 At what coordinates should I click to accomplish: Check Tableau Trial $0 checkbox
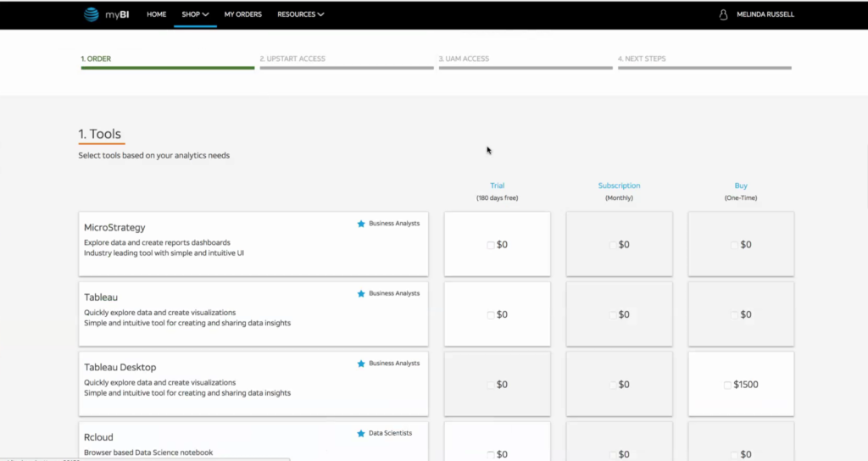click(x=491, y=315)
